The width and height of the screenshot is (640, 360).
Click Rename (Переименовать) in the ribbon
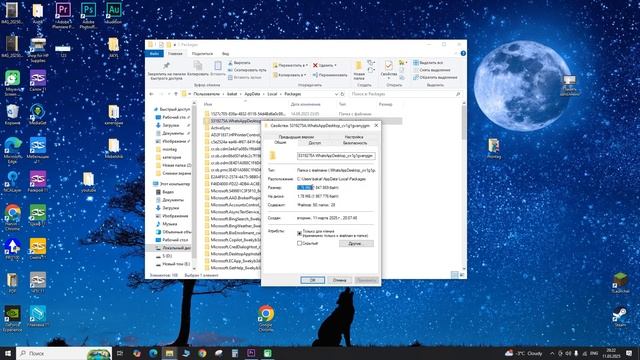click(330, 75)
